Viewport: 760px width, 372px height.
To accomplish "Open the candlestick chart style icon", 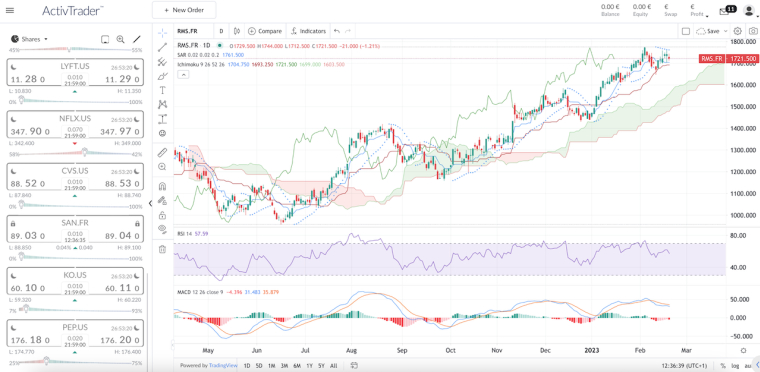I will click(237, 31).
